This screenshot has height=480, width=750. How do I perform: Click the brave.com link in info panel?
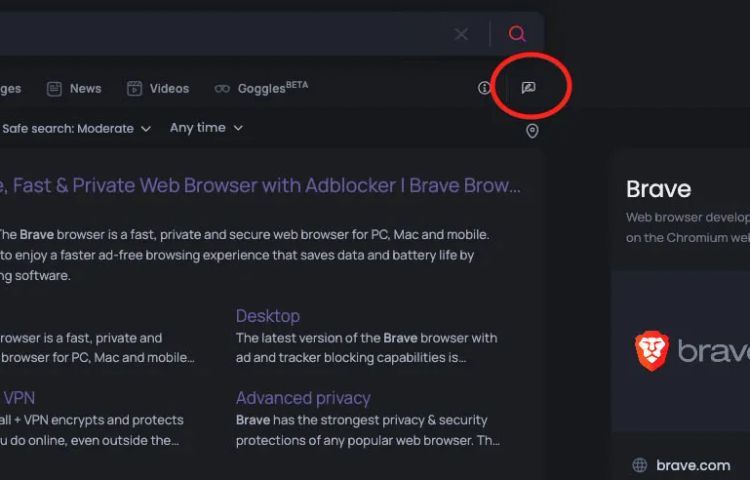693,465
